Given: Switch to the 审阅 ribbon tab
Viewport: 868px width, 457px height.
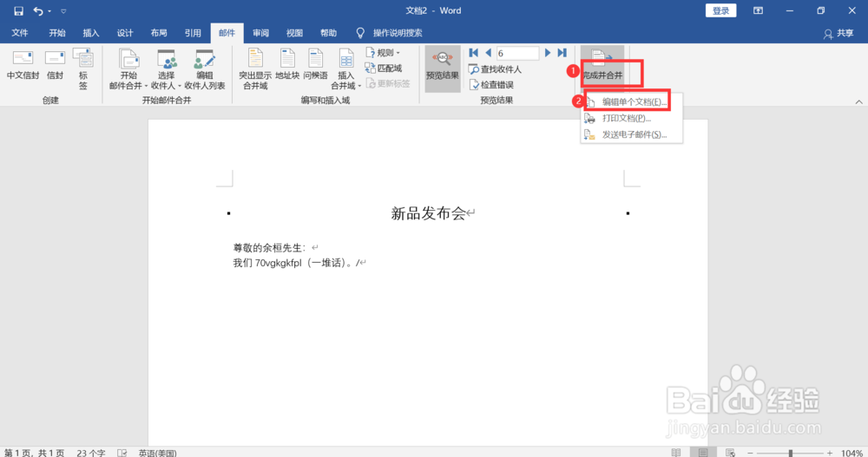Looking at the screenshot, I should click(x=260, y=33).
